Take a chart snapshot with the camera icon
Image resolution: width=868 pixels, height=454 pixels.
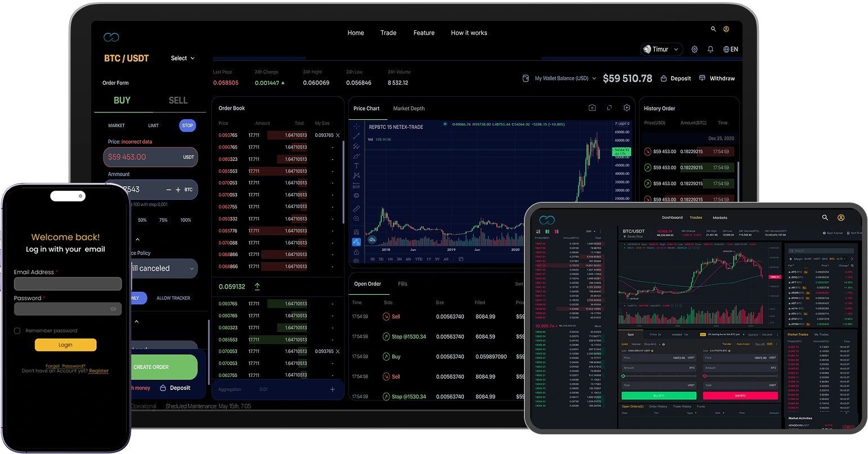pos(592,107)
